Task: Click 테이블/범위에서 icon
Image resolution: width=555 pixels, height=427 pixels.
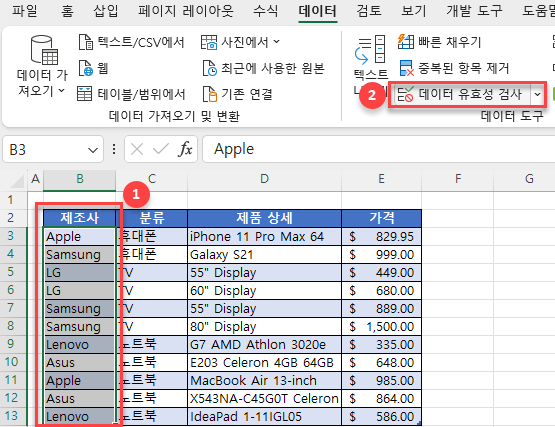Action: [x=85, y=94]
